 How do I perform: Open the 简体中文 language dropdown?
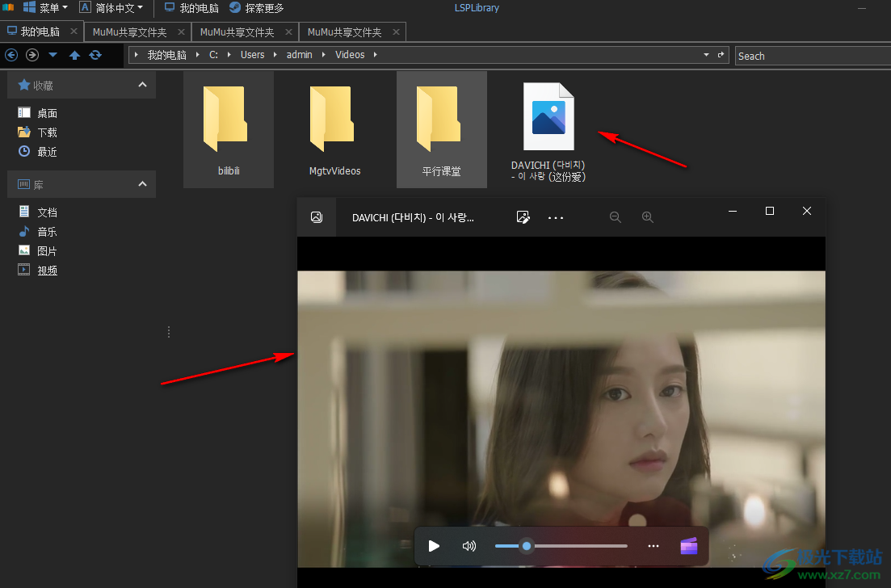tap(111, 8)
